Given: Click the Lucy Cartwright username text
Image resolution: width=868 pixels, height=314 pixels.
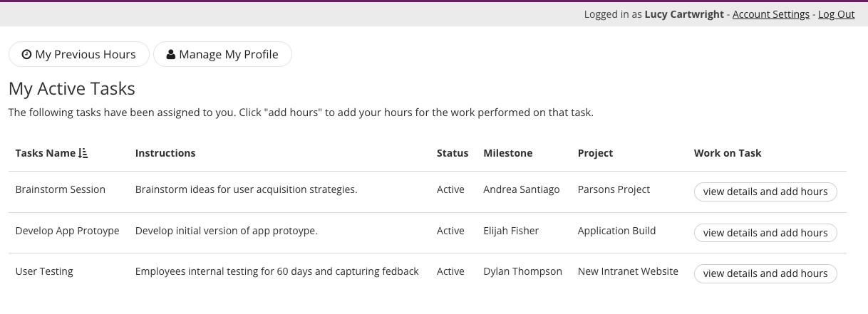Looking at the screenshot, I should click(685, 14).
